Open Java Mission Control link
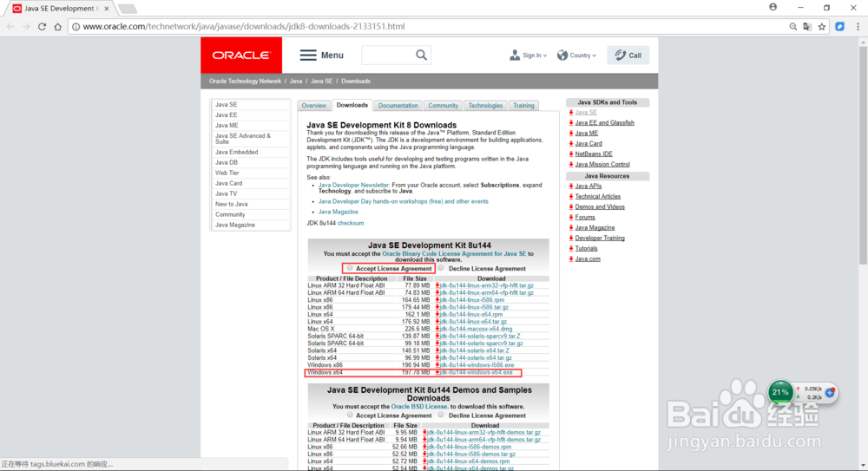Screen dimensions: 868x471 (x=602, y=165)
